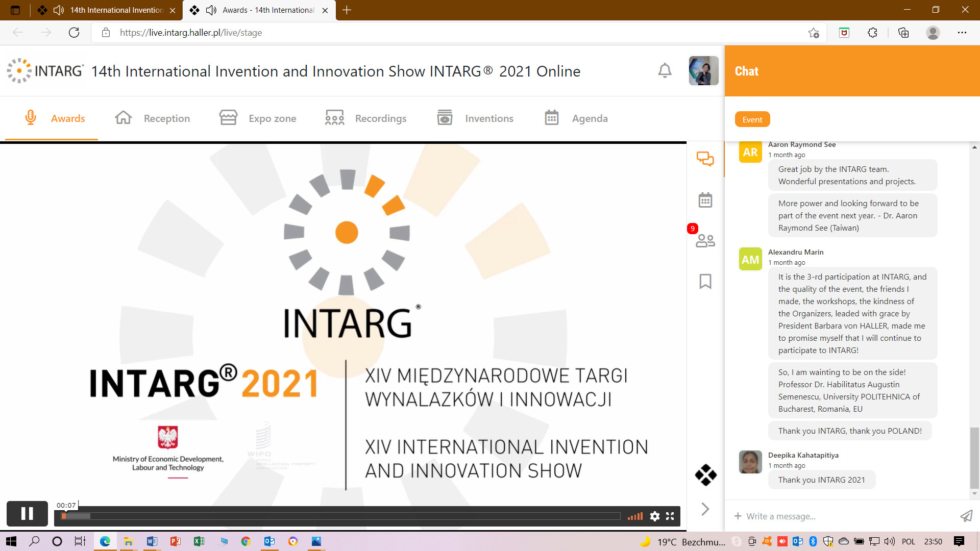
Task: Select the Event chat channel
Action: pyautogui.click(x=752, y=119)
